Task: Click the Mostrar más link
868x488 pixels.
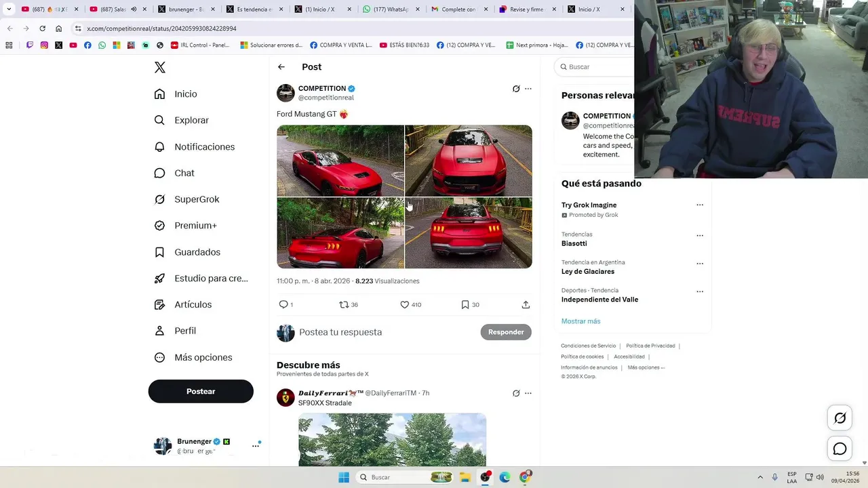Action: (580, 321)
